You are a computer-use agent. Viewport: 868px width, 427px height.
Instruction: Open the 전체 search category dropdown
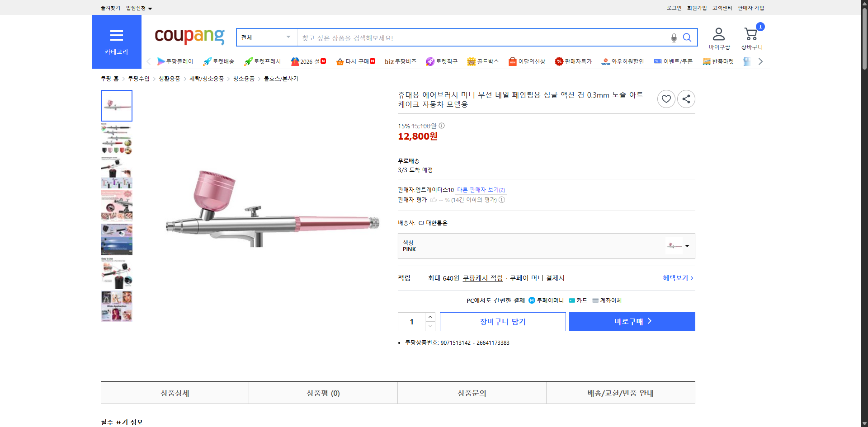tap(266, 38)
